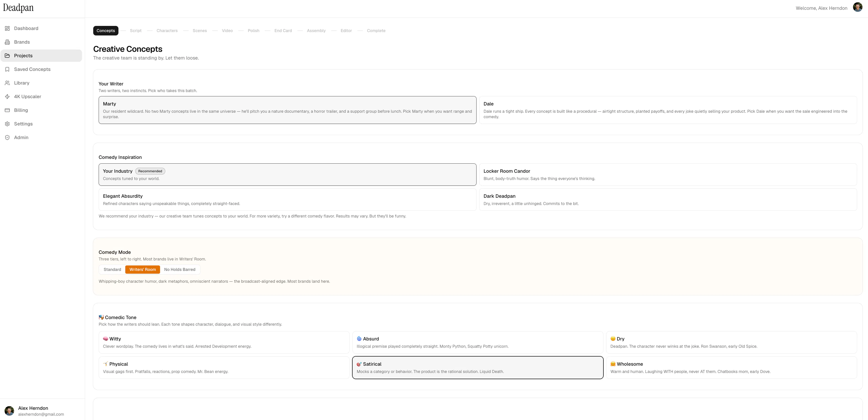
Task: Select the Witty comedic tone
Action: tap(224, 342)
